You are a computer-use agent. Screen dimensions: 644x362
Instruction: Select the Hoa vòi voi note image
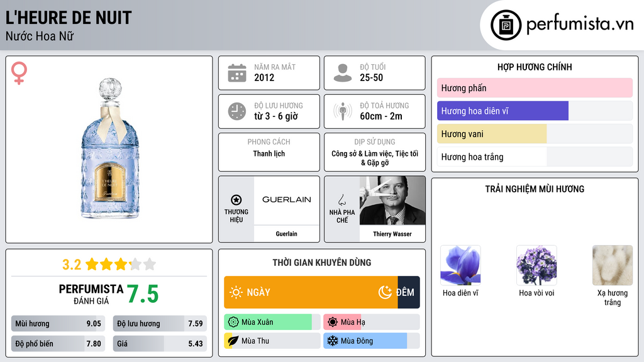pyautogui.click(x=536, y=265)
